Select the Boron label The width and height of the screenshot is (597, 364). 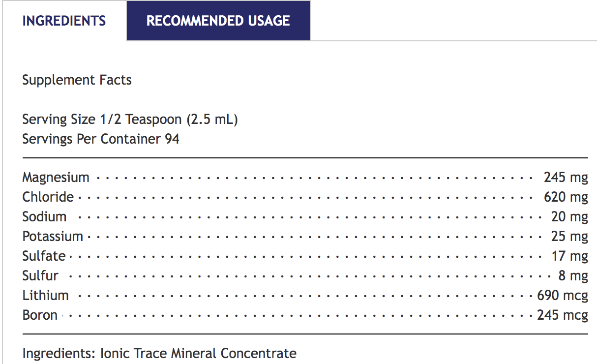(40, 315)
